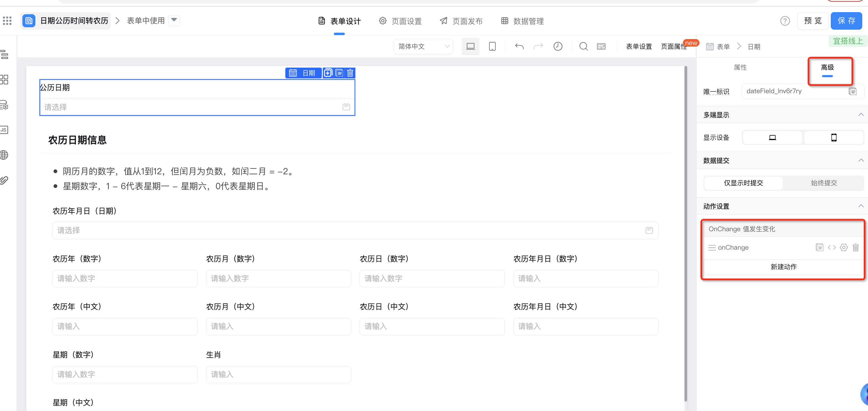The width and height of the screenshot is (868, 411).
Task: Click the blue form app icon
Action: point(29,21)
